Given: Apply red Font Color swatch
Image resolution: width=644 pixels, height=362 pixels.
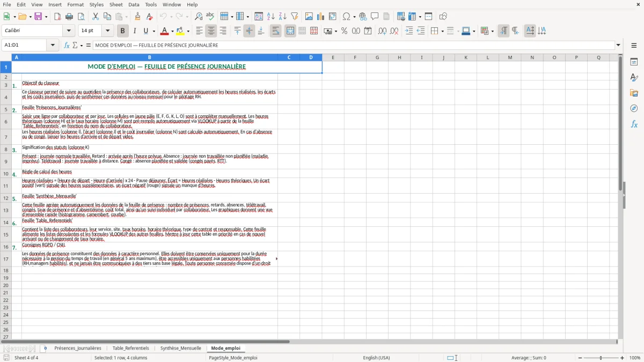Looking at the screenshot, I should tap(164, 31).
